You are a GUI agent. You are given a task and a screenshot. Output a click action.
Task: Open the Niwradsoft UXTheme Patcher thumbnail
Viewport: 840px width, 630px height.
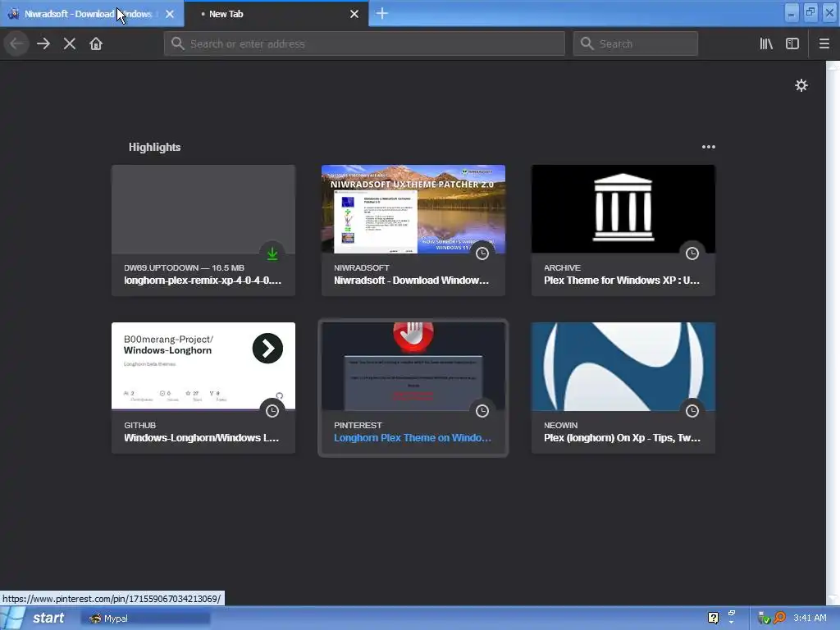click(x=413, y=209)
